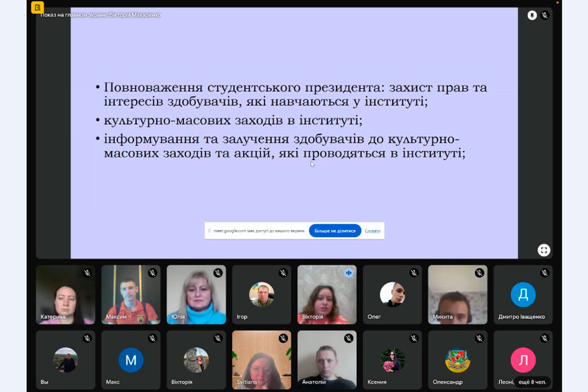Click muted mic icon on Анатолій's tile
Viewport: 588px width, 392px height.
pos(348,338)
